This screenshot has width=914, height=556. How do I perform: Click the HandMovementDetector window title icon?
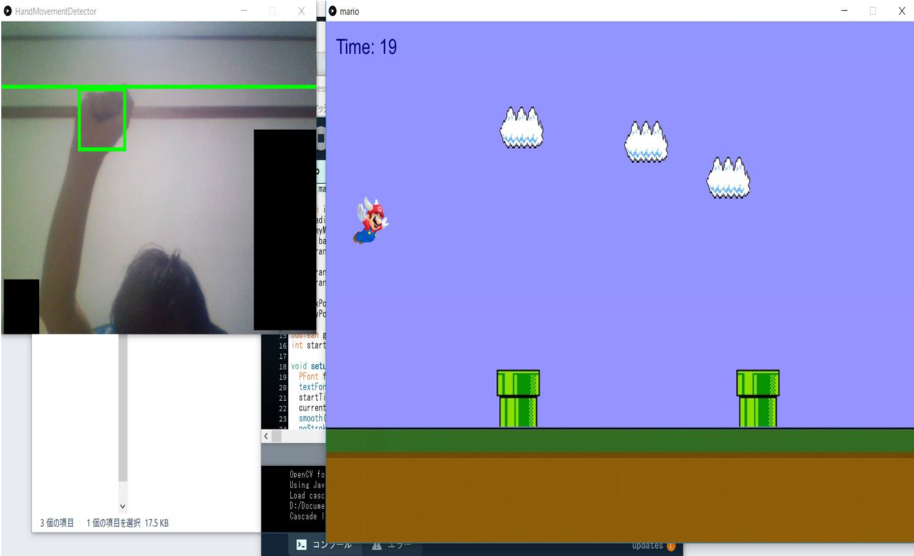(8, 11)
